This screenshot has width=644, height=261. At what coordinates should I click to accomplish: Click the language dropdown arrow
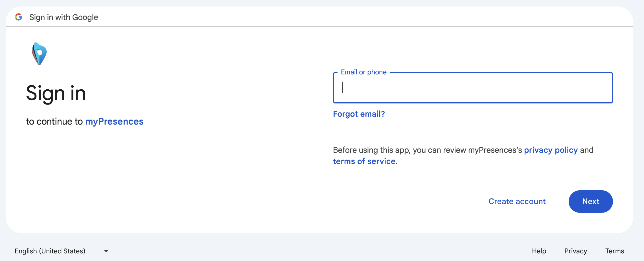106,251
